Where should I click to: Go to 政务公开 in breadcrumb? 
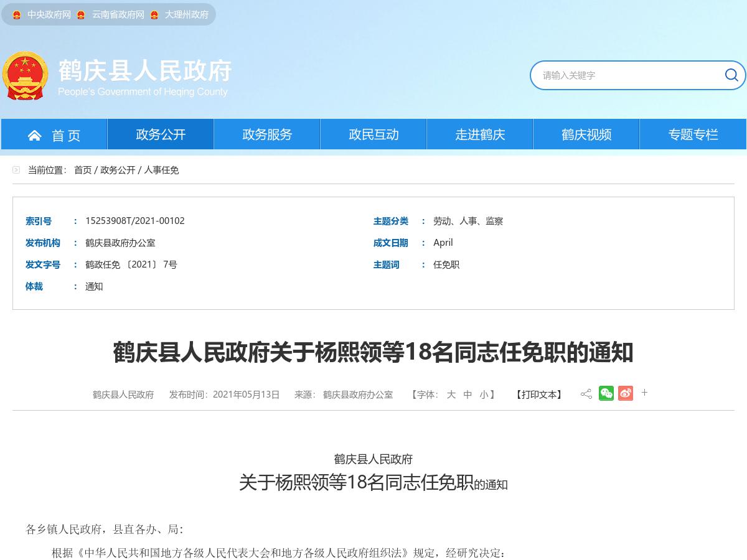(x=118, y=170)
